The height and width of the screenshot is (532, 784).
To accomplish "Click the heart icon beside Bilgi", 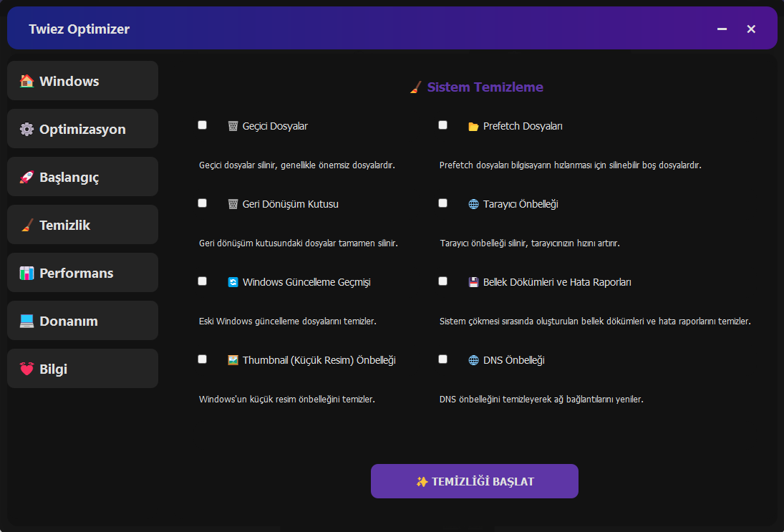I will pyautogui.click(x=26, y=369).
